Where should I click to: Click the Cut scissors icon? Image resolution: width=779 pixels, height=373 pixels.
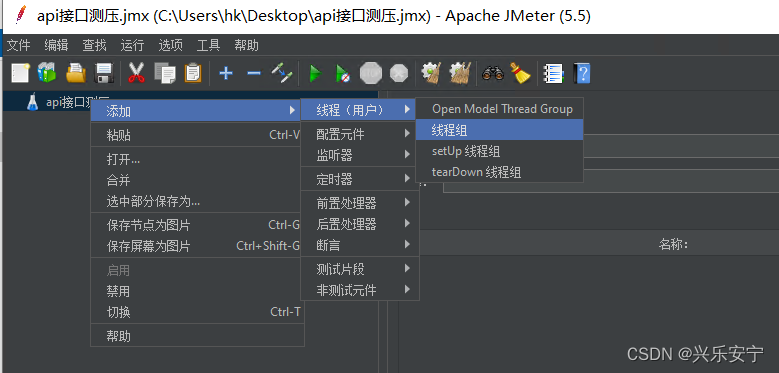pyautogui.click(x=136, y=74)
